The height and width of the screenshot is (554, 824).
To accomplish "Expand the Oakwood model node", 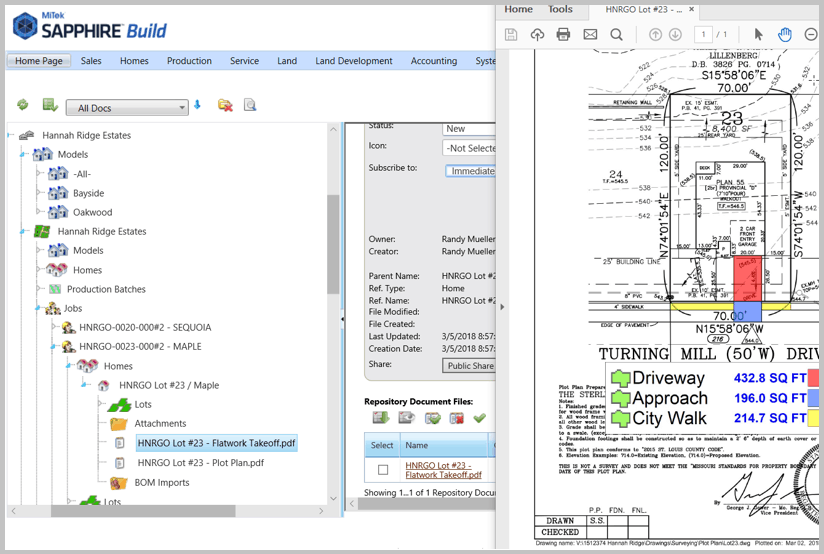I will (39, 211).
